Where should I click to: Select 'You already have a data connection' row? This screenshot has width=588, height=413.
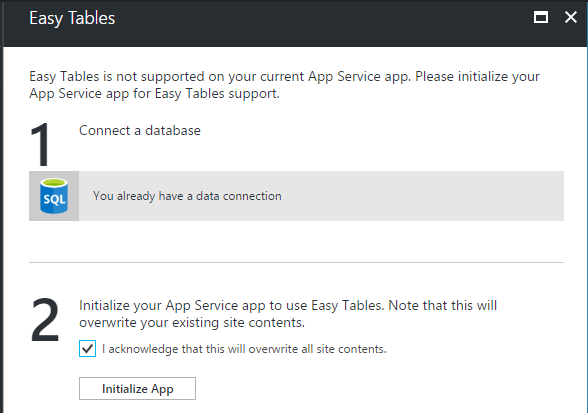[x=296, y=196]
